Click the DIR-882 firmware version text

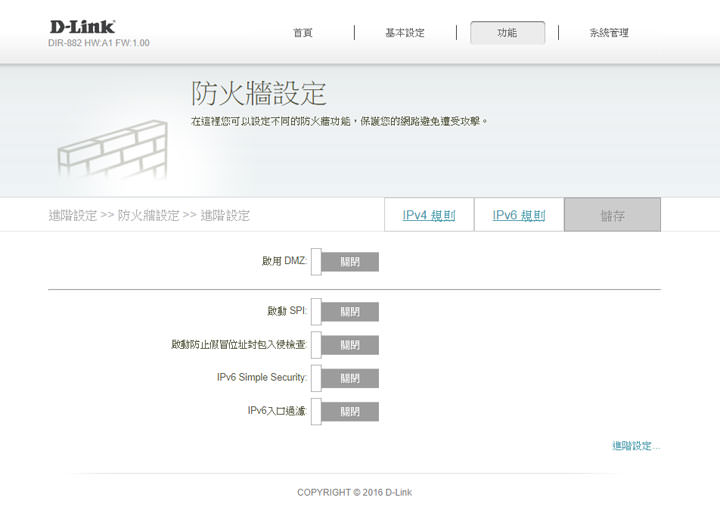coord(99,43)
